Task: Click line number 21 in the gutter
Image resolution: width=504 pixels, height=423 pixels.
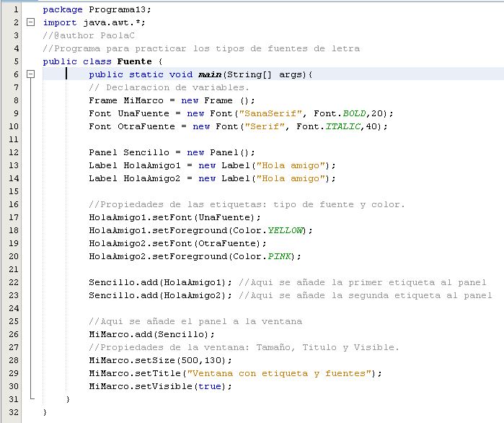Action: (x=14, y=269)
